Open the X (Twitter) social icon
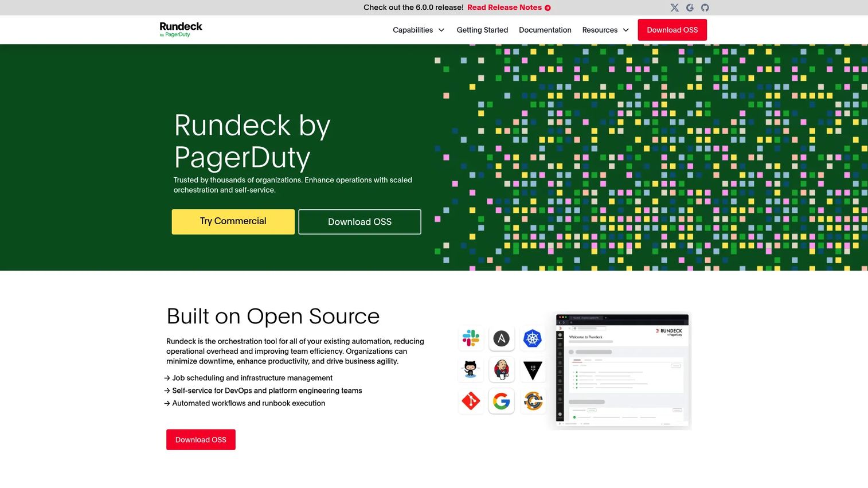 tap(674, 7)
